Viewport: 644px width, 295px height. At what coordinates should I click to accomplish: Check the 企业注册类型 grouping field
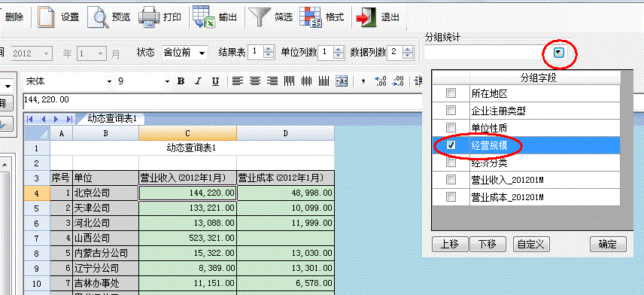tap(451, 111)
